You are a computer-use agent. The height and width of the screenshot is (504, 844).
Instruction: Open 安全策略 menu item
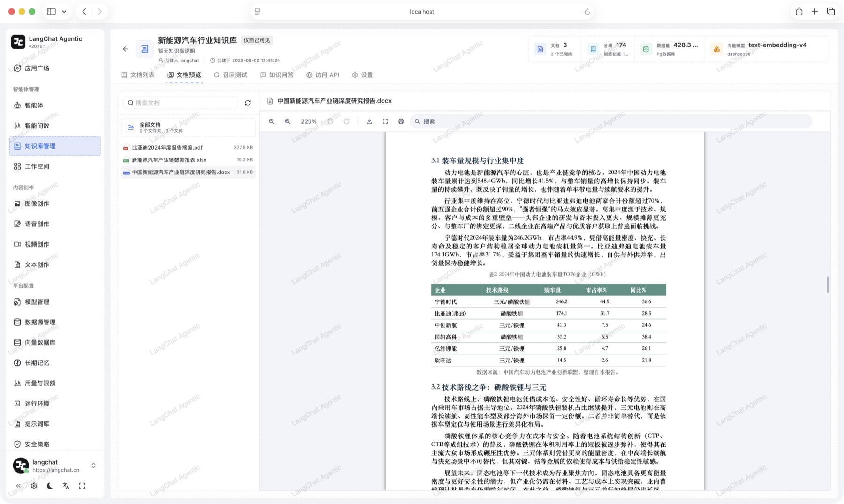[55, 444]
